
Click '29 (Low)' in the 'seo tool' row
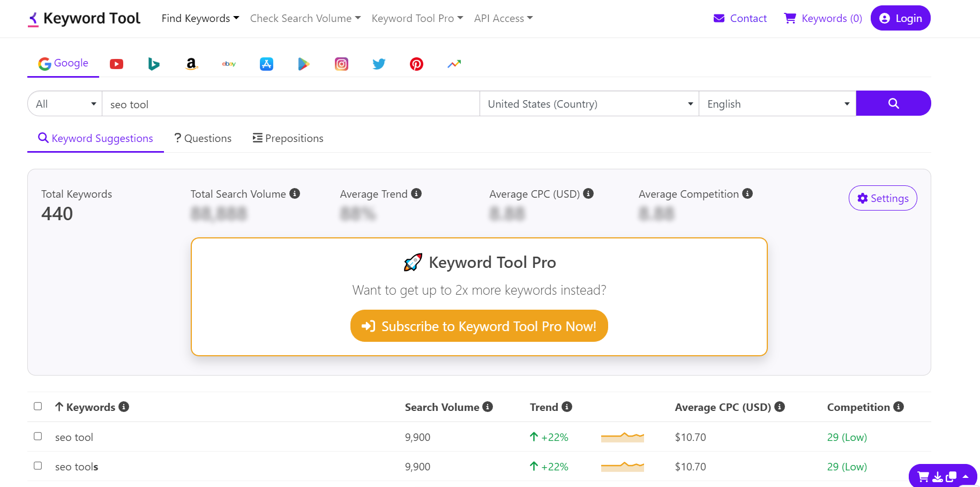point(847,437)
